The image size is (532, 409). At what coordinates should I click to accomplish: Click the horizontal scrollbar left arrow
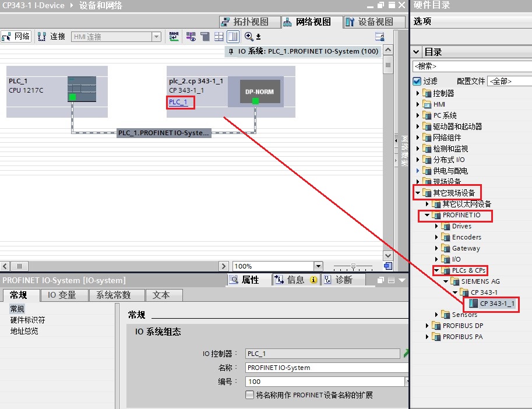[5, 266]
